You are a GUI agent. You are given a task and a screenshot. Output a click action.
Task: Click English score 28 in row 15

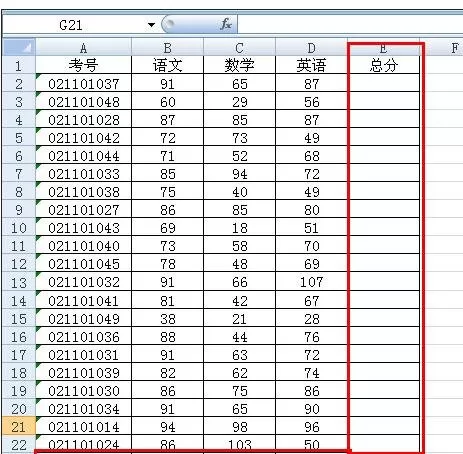[x=312, y=318]
